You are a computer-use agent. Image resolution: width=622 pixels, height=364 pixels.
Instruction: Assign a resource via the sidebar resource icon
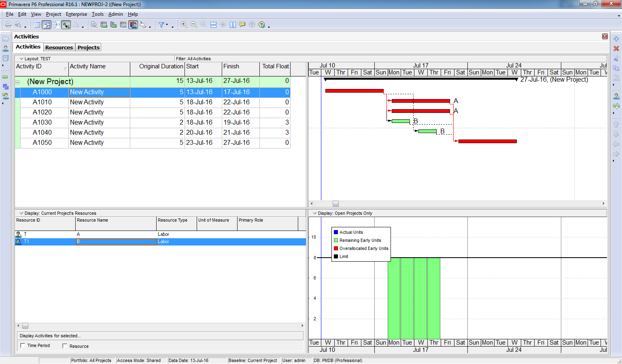pos(616,96)
